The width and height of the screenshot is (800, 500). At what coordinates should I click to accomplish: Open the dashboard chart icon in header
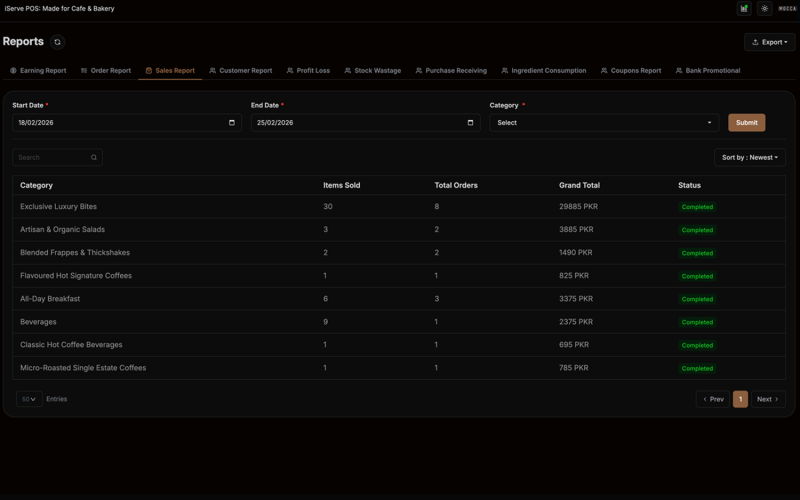(744, 9)
